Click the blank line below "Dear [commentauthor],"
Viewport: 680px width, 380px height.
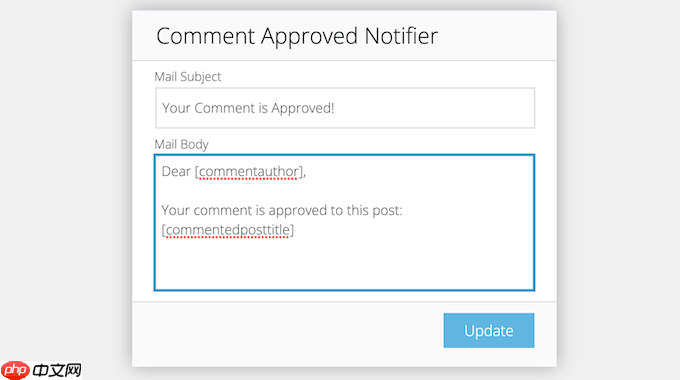(x=345, y=191)
